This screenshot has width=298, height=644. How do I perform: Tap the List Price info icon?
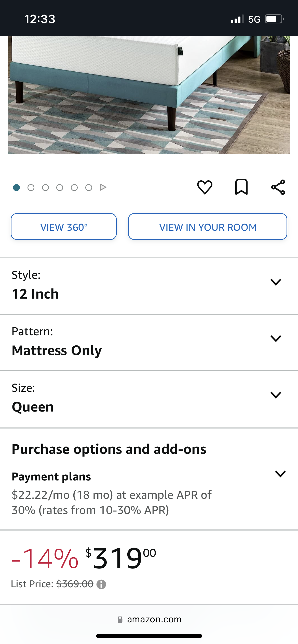click(x=101, y=584)
